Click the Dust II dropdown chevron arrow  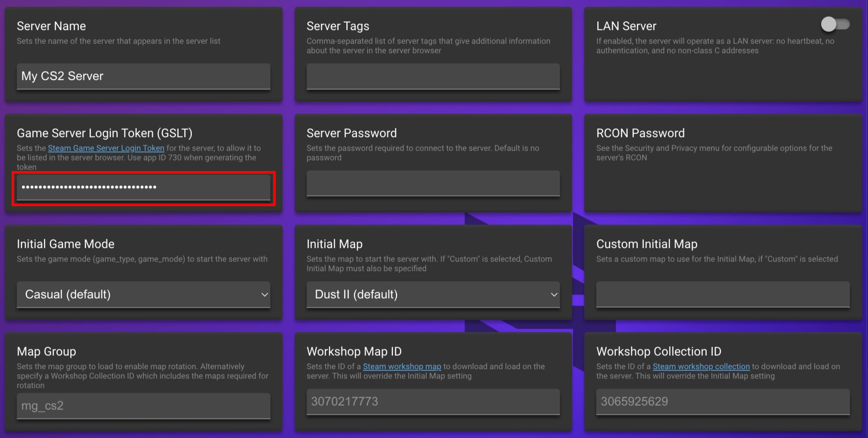(554, 295)
